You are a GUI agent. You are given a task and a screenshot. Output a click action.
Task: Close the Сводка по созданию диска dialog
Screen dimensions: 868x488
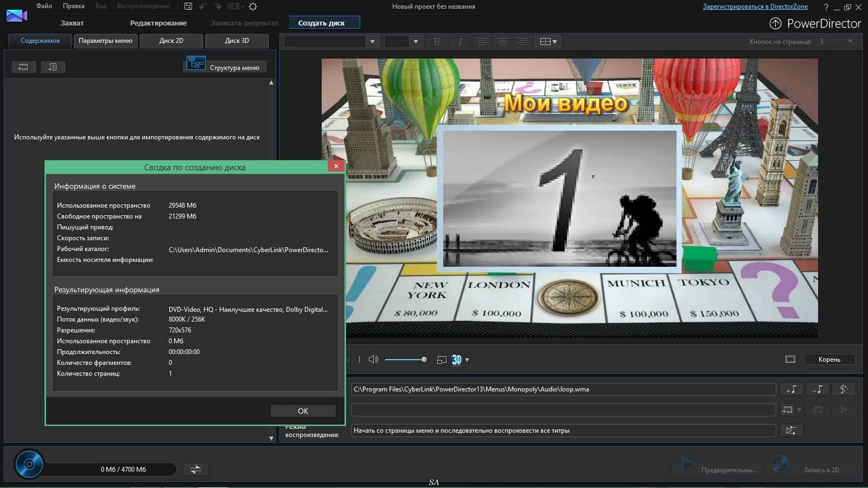click(336, 166)
